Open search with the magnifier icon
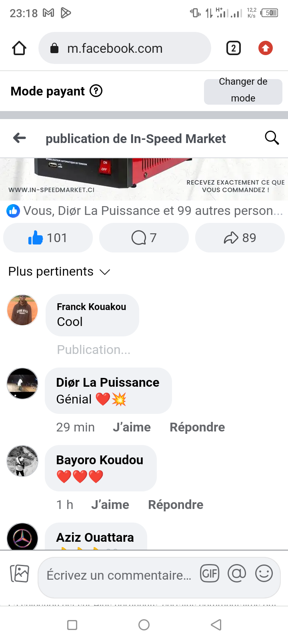The height and width of the screenshot is (644, 288). coord(272,138)
